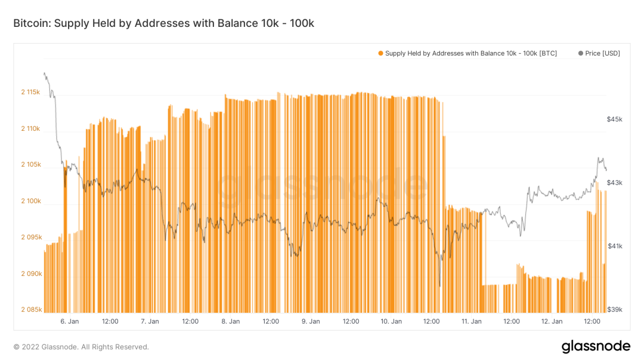Select the 8. Jan x-axis label
The height and width of the screenshot is (363, 644).
[x=230, y=321]
